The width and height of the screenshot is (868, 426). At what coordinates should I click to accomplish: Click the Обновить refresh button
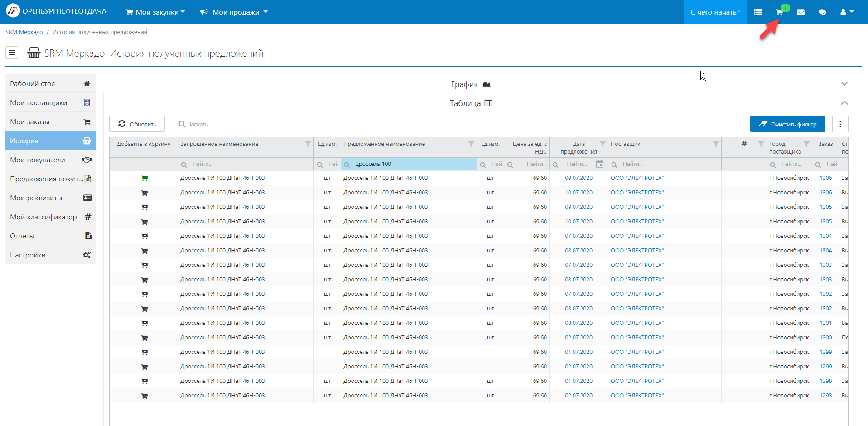point(137,124)
